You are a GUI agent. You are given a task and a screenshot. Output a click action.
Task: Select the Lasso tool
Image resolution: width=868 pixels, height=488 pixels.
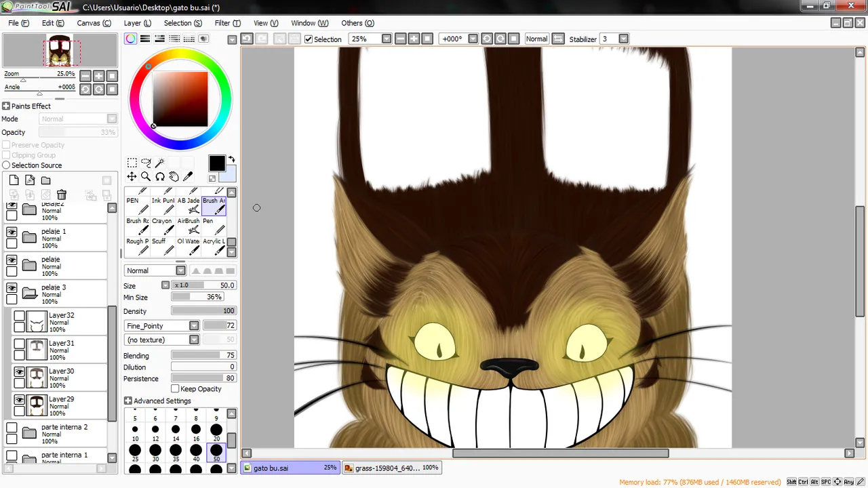point(146,163)
